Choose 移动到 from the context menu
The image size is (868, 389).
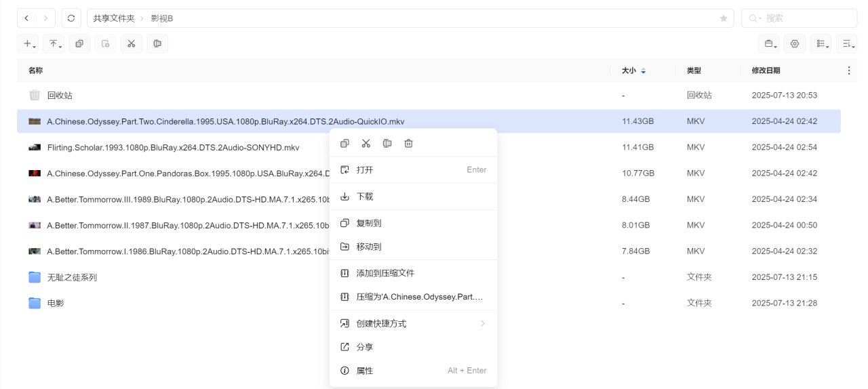413,247
